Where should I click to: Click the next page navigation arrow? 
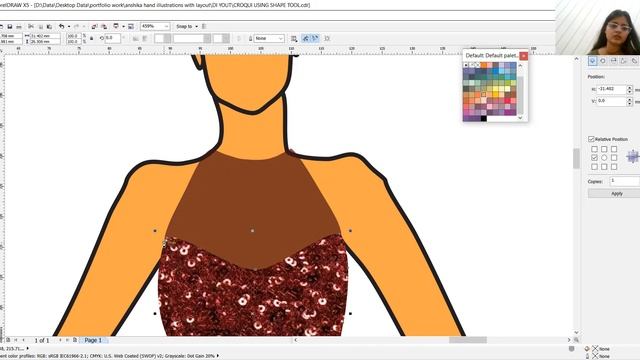(x=60, y=340)
